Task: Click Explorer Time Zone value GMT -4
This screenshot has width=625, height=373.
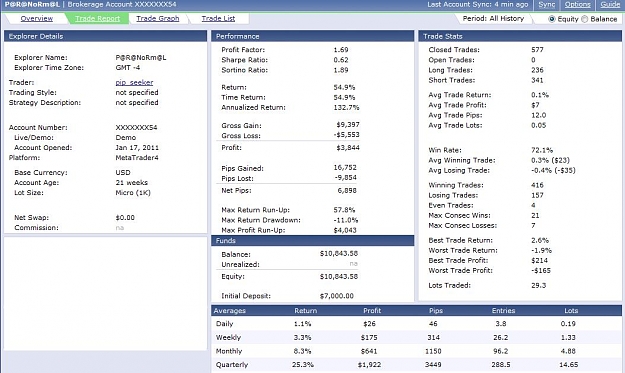Action: tap(128, 67)
